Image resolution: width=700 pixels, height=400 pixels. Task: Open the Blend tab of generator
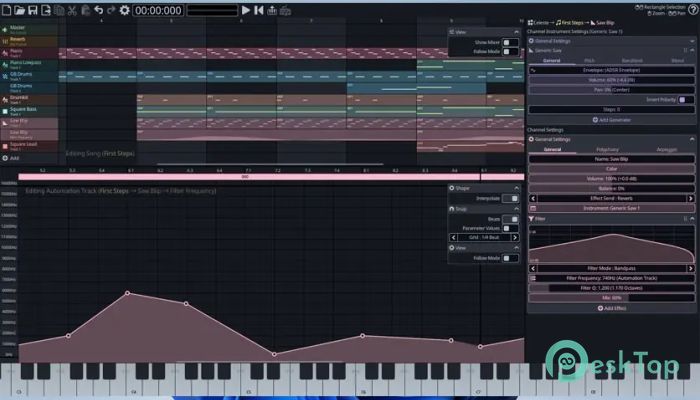click(x=677, y=60)
